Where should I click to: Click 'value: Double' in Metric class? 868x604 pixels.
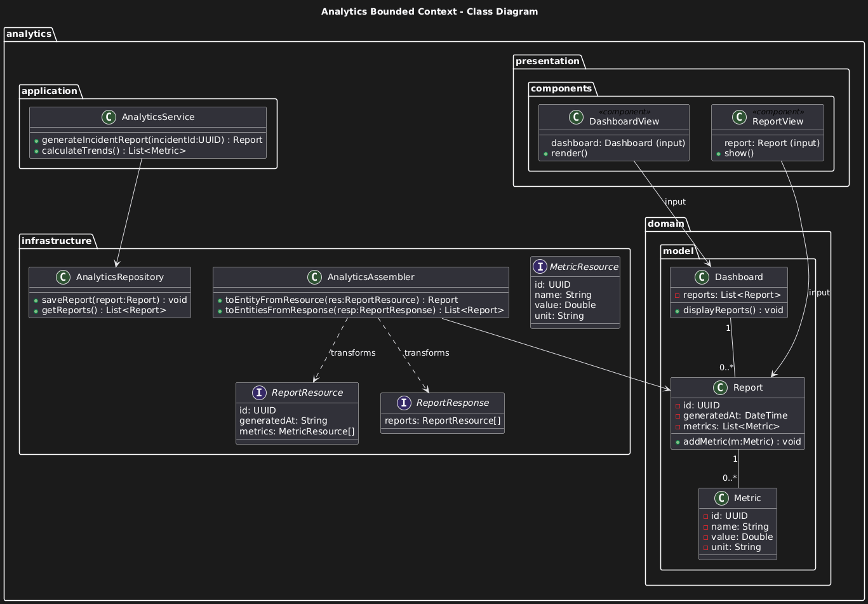tap(742, 537)
